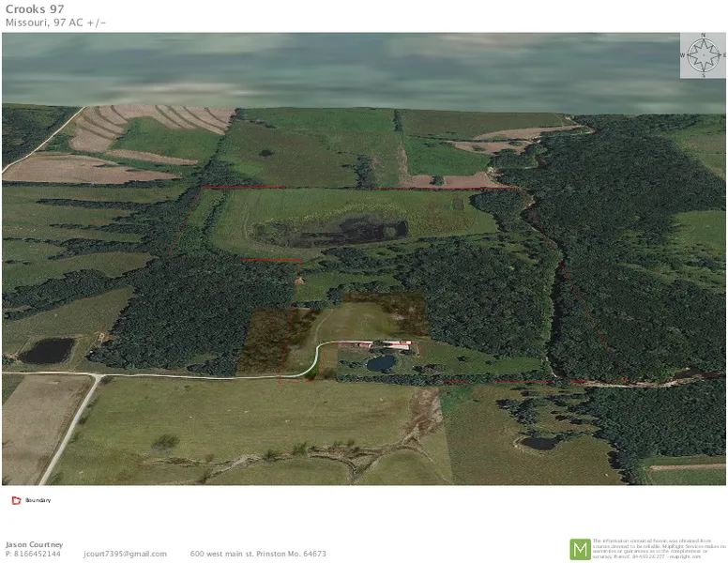Screen dimensions: 728x563
Task: Click the terraced cropland in upper left
Action: (150, 127)
